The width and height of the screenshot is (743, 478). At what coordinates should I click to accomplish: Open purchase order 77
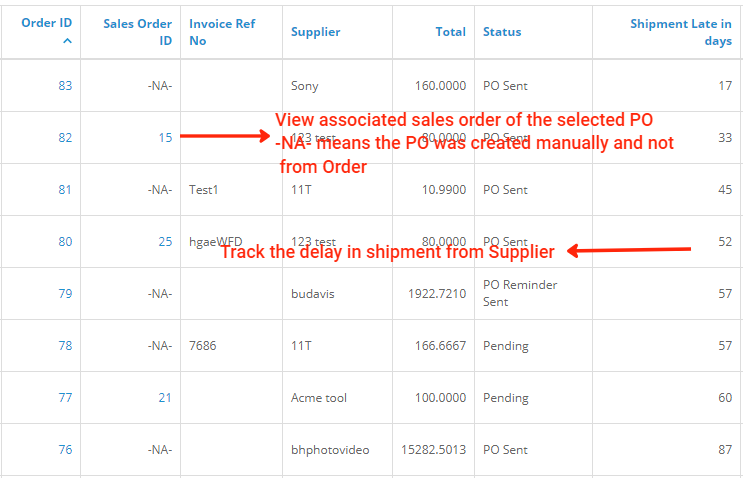click(x=65, y=398)
